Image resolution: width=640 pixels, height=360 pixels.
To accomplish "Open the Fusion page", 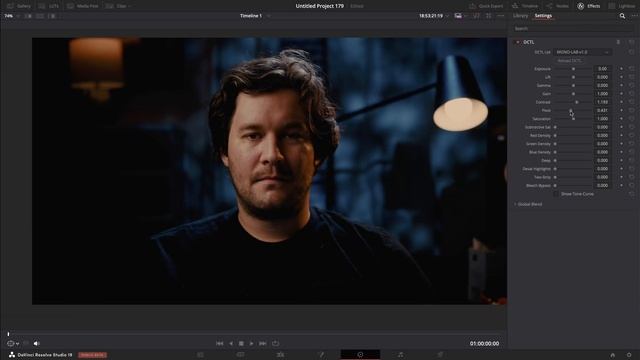I will point(321,355).
